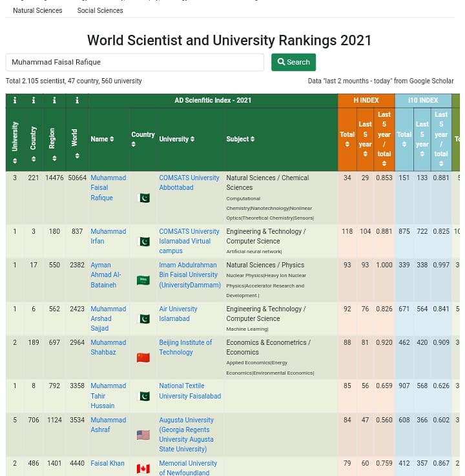465x476 pixels.
Task: Click 'Total 2.105 scientist, 47 country' summary text
Action: pos(74,81)
